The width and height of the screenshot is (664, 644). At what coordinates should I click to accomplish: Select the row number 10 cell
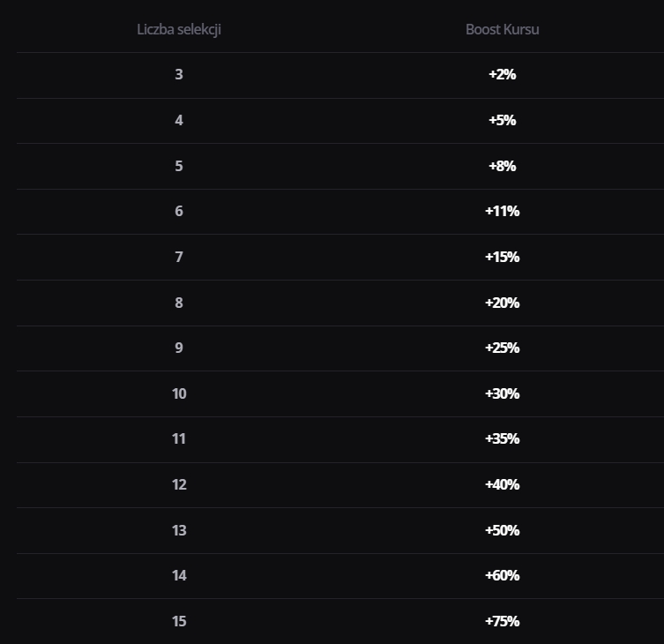[179, 394]
